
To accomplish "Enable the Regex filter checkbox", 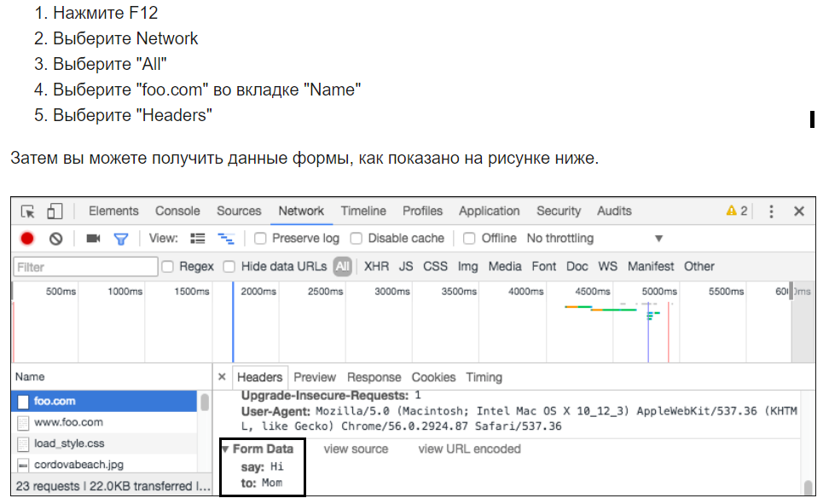I will click(x=168, y=267).
